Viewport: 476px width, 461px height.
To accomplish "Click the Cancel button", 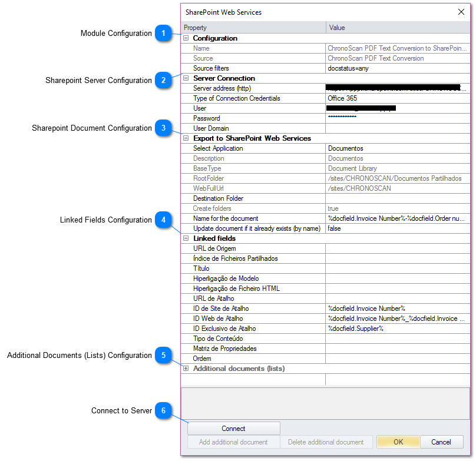I will [x=442, y=442].
